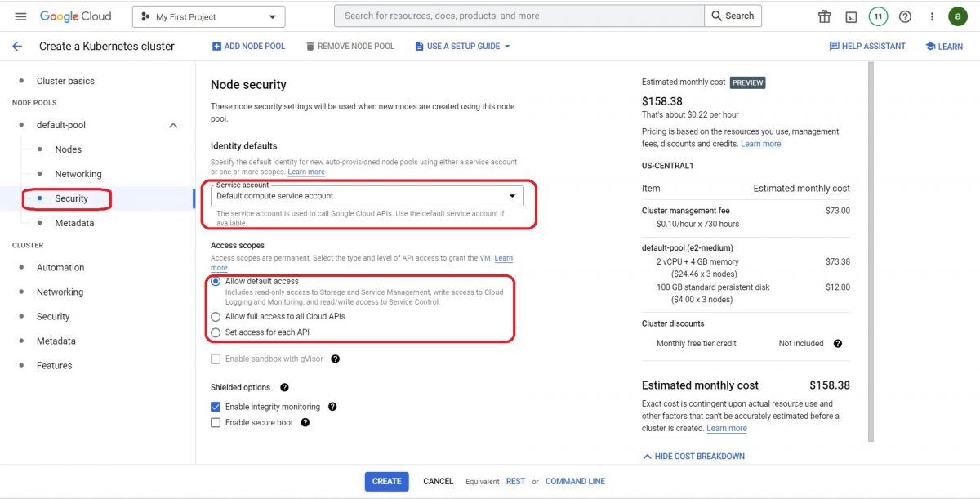Uncheck Enable integrity monitoring
Viewport: 980px width, 499px height.
coord(216,406)
